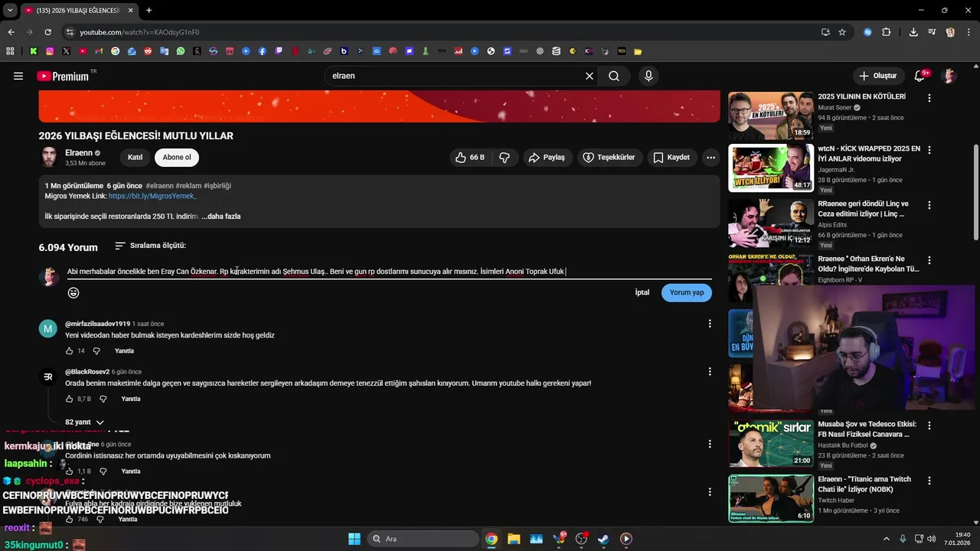Screen dimensions: 980x551
Task: Go to YouTube Premium home logo
Action: click(x=63, y=76)
